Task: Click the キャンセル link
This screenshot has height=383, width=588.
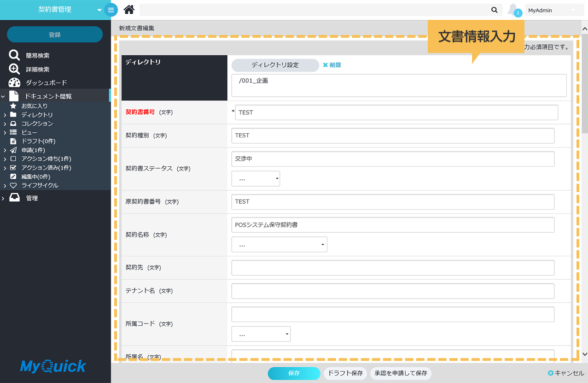Action: click(x=566, y=373)
